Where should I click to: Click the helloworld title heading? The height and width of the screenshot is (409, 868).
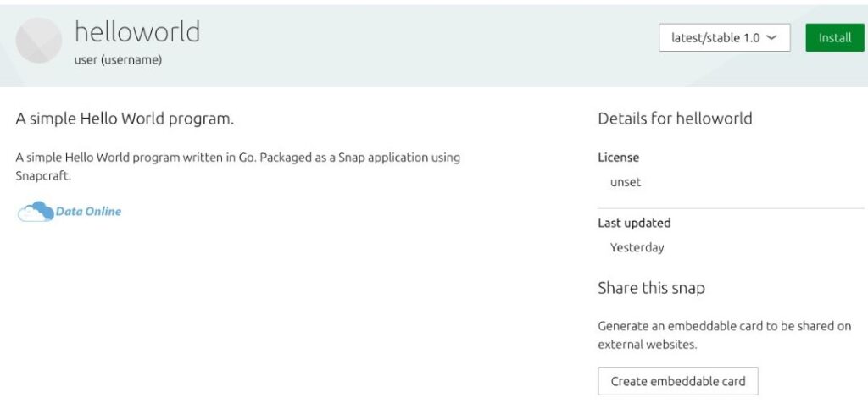coord(137,31)
